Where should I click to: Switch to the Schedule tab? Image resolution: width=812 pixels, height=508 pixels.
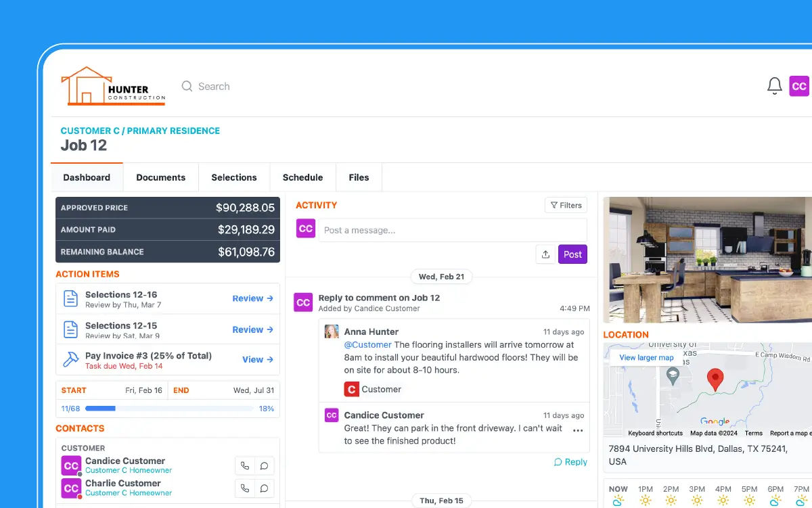coord(302,177)
